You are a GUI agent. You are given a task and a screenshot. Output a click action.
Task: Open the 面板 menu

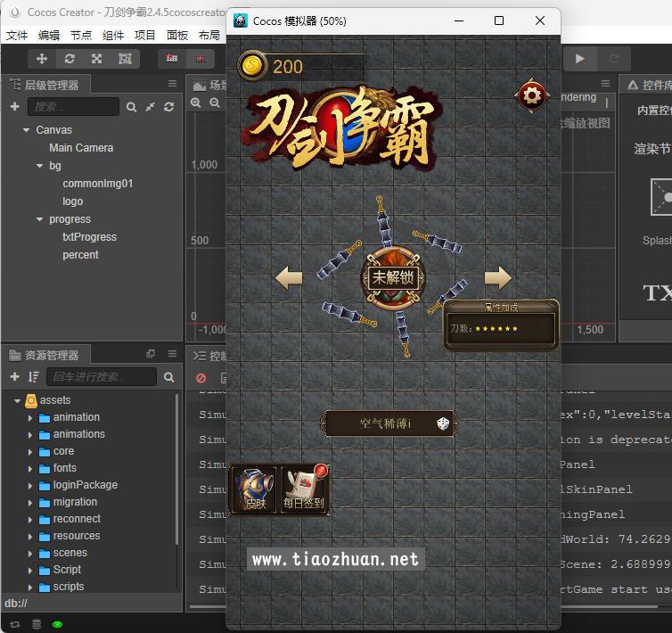click(x=177, y=35)
